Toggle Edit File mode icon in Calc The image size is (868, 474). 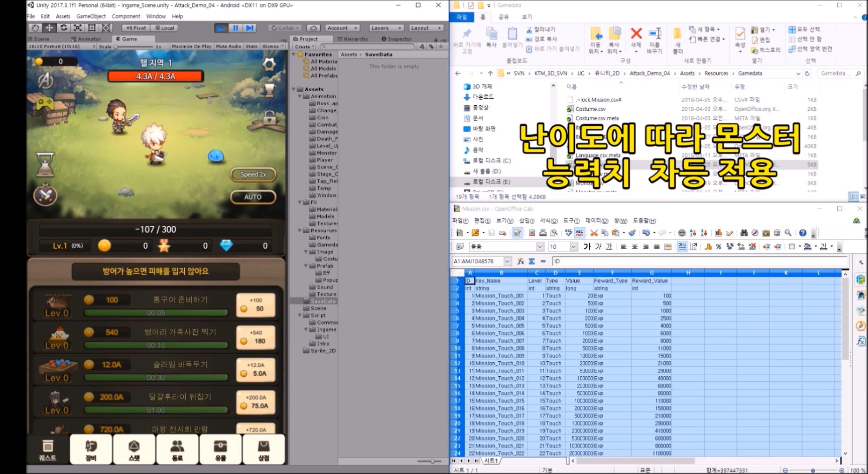pyautogui.click(x=517, y=233)
